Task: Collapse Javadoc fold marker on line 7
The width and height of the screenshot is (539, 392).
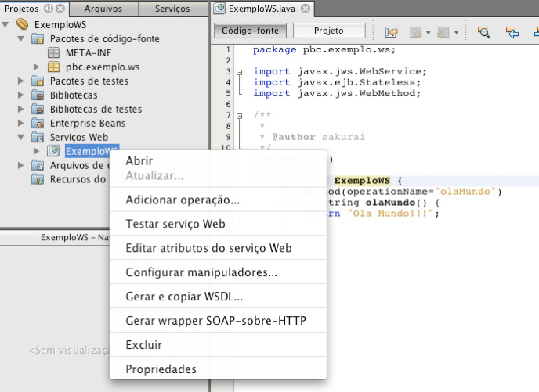Action: point(239,116)
